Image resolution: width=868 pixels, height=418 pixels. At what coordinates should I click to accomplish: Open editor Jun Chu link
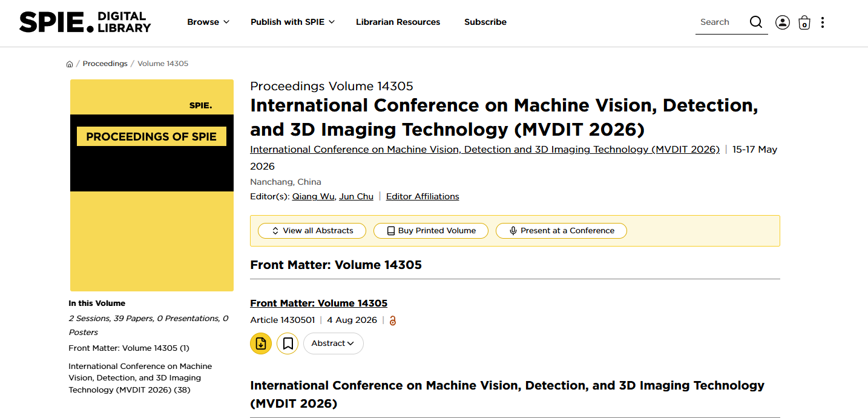pyautogui.click(x=357, y=196)
